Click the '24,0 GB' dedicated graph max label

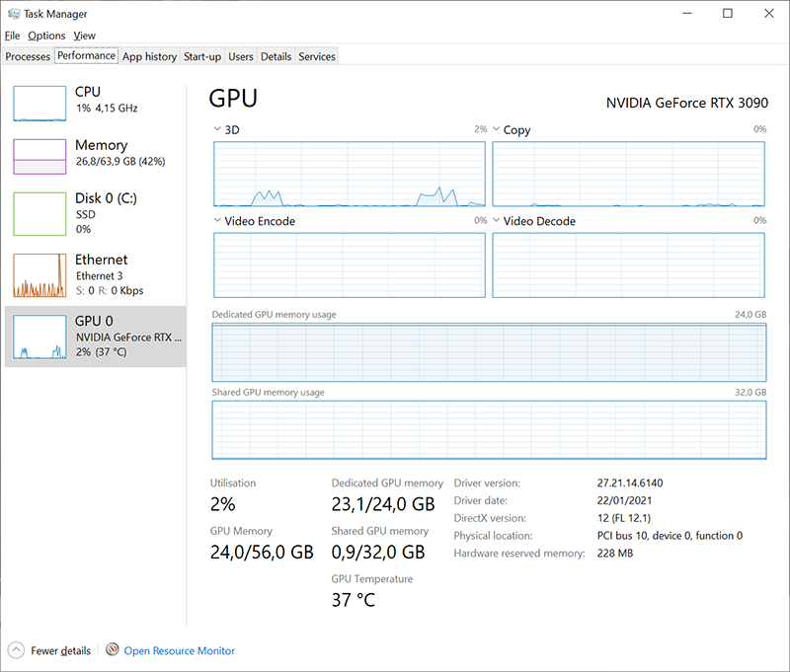click(750, 314)
